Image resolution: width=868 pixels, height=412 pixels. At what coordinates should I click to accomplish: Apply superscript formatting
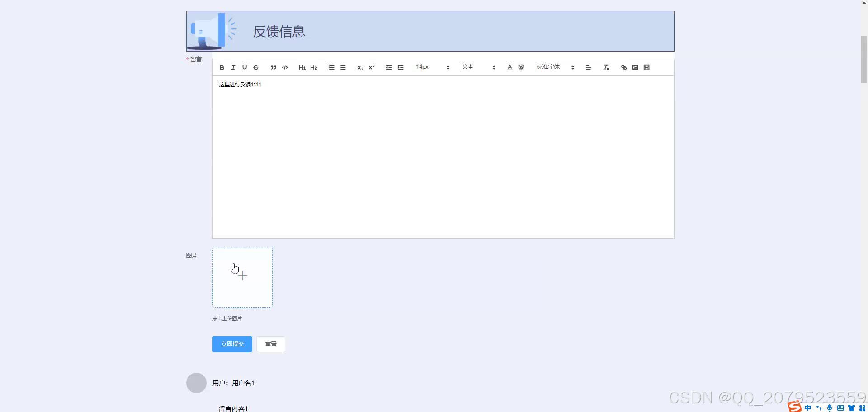click(371, 67)
